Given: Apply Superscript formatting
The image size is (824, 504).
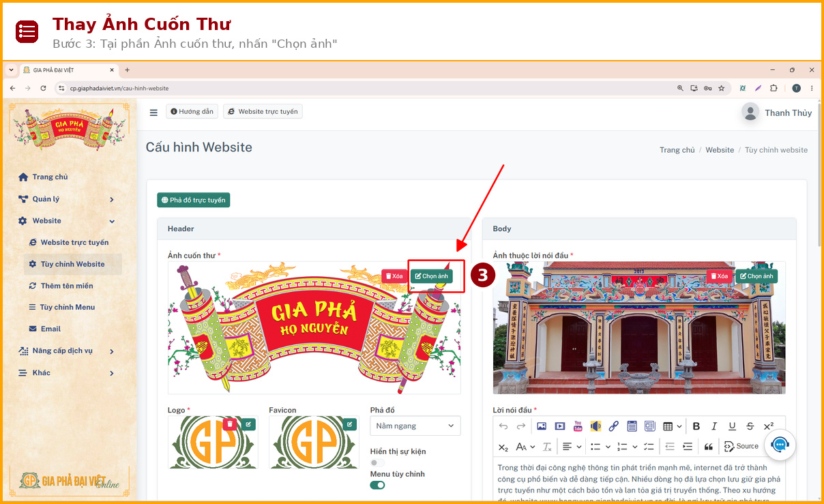Looking at the screenshot, I should point(769,426).
